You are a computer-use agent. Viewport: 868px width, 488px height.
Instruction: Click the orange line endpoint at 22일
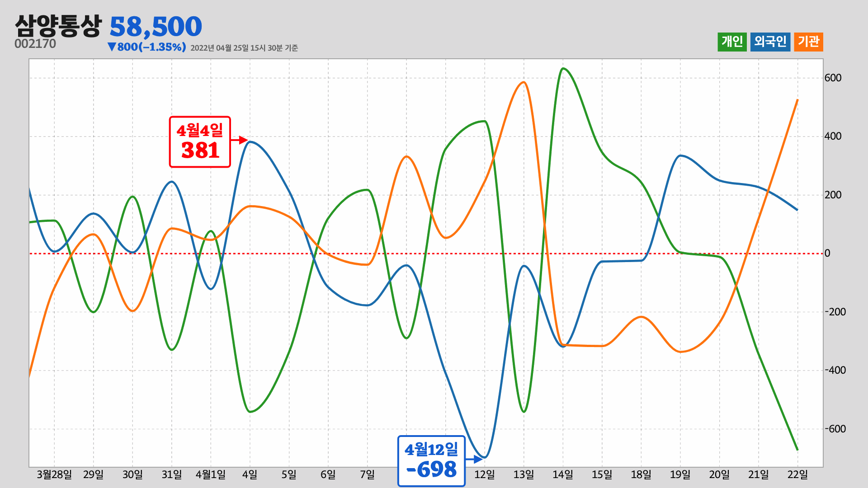click(797, 100)
